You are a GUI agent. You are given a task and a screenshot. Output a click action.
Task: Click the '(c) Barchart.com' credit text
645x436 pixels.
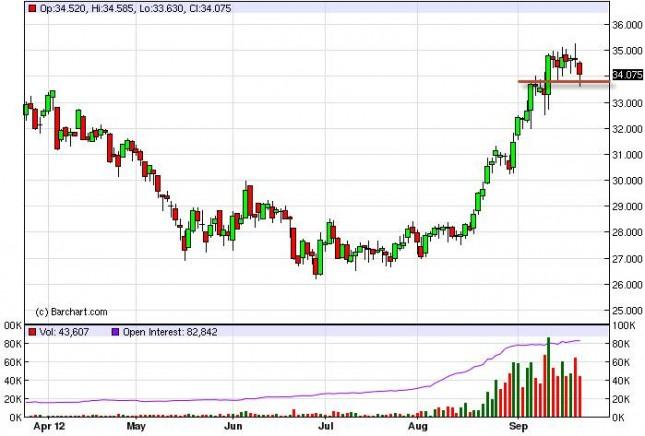72,312
